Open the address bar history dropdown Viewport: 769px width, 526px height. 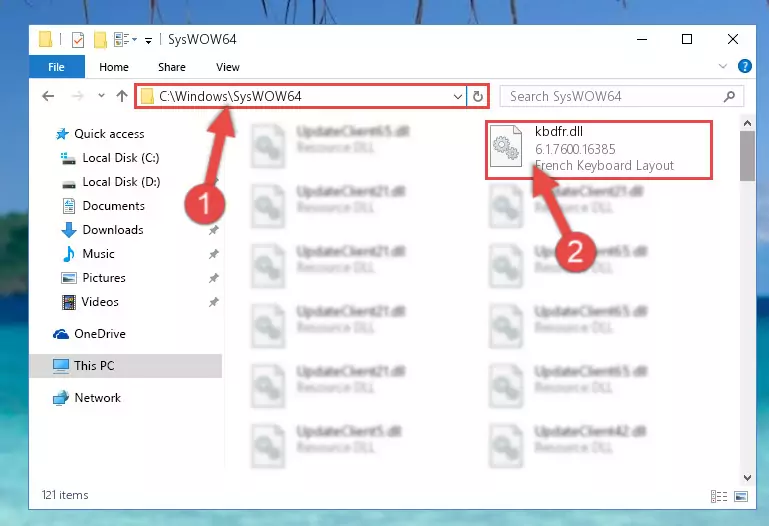click(x=458, y=97)
